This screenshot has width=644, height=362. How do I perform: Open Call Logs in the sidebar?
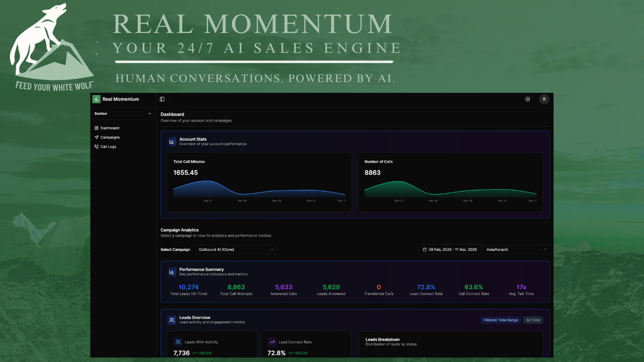tap(105, 147)
